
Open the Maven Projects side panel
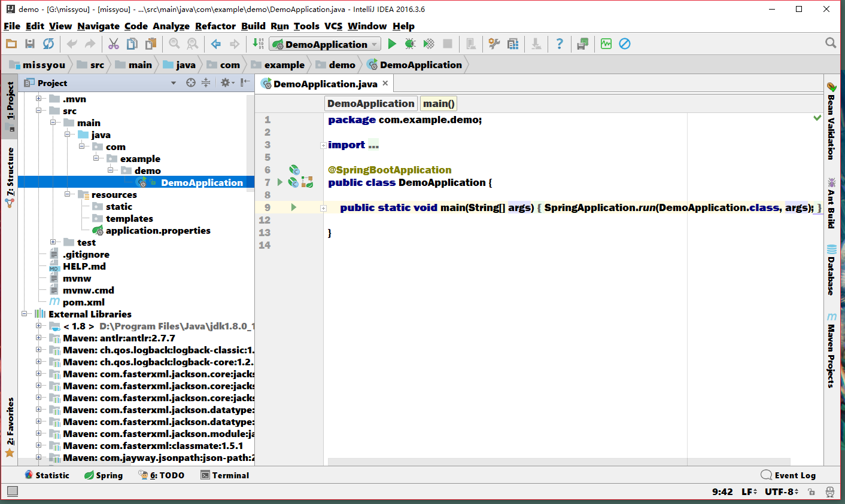pyautogui.click(x=831, y=350)
